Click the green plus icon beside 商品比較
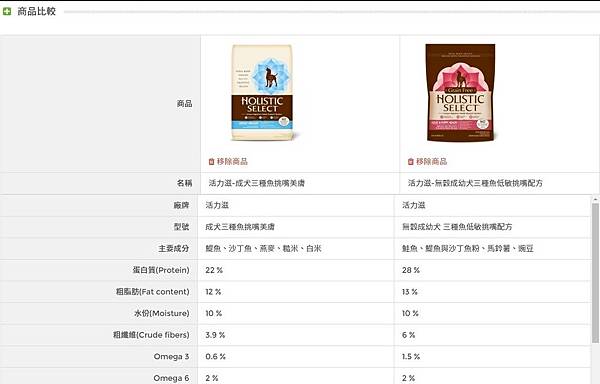Viewport: 600px width, 384px height. 7,11
